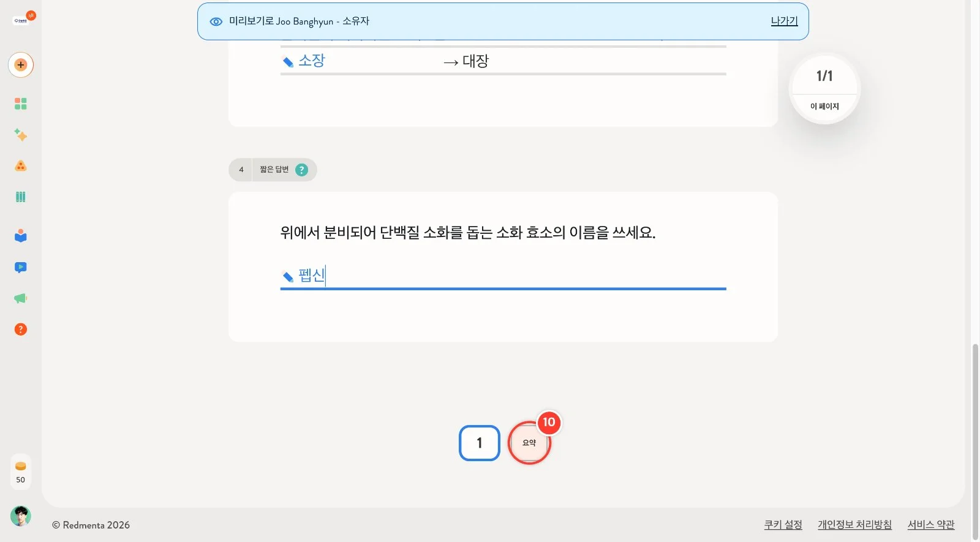Click the green megaphone announcements icon
The height and width of the screenshot is (542, 980).
[x=21, y=298]
